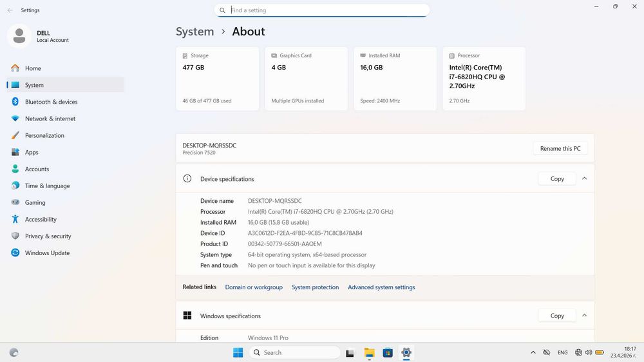Select the Device ID value text
644x362 pixels.
305,233
